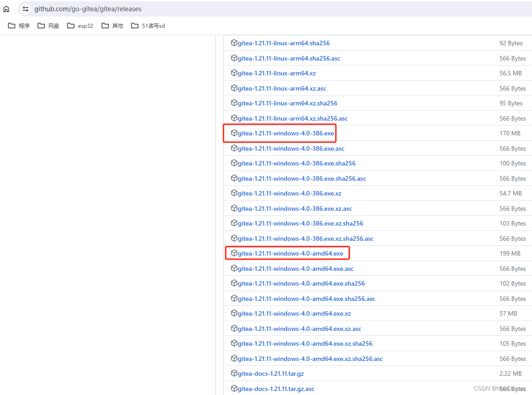Screen dimensions: 532x395
Task: Open gitea-1.21.11-windows-4.0-amd64.exe.sha256.asc link
Action: point(306,299)
